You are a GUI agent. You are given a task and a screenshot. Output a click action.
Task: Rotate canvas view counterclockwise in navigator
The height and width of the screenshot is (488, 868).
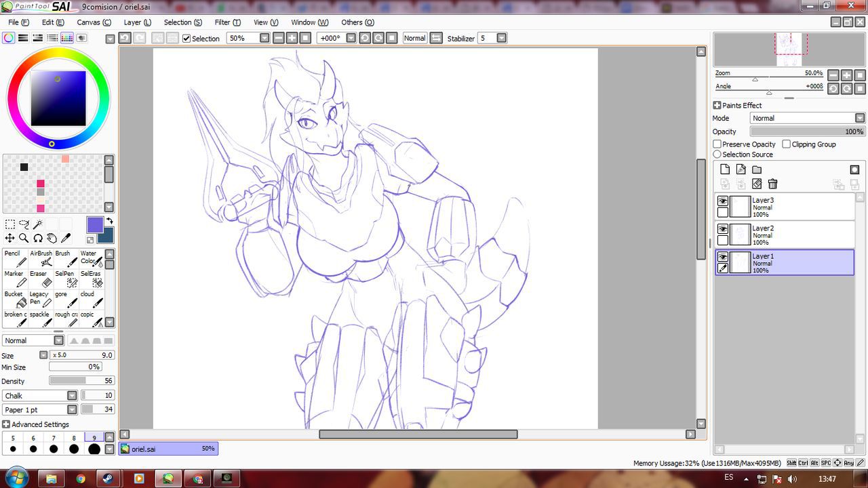pyautogui.click(x=834, y=89)
